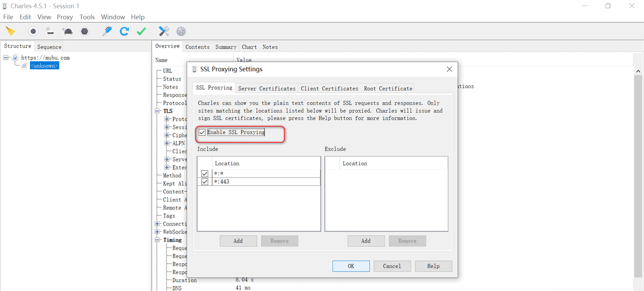Switch to the Root Certificate tab

tap(387, 89)
